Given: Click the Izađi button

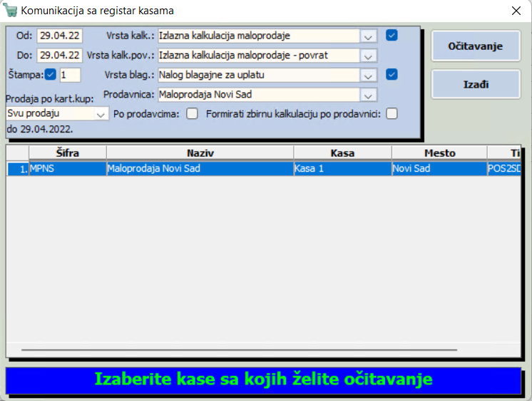Looking at the screenshot, I should tap(476, 85).
